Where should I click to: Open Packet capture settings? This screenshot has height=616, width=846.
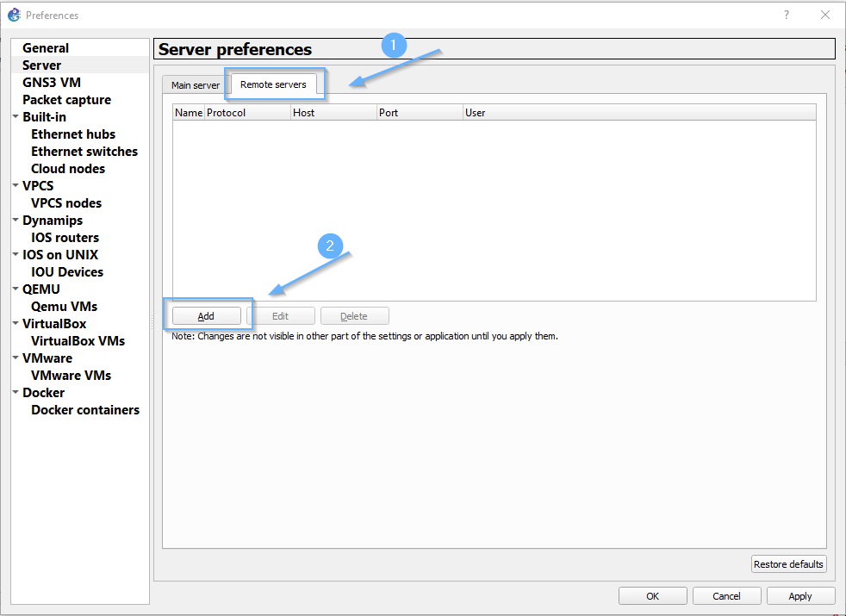click(x=66, y=100)
